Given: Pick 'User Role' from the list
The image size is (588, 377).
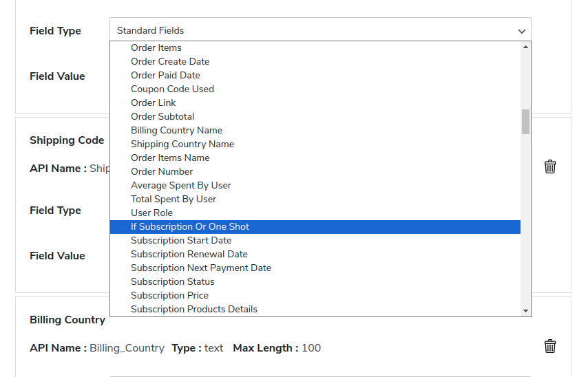Looking at the screenshot, I should click(151, 213).
